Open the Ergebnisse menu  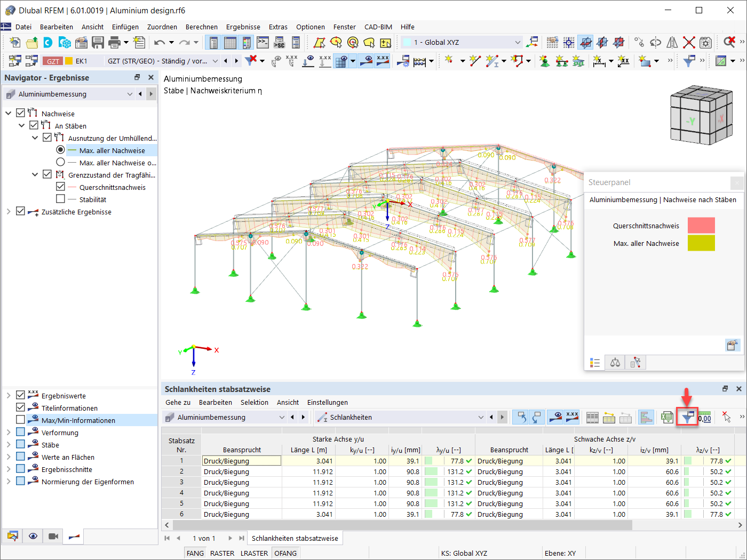pos(243,27)
